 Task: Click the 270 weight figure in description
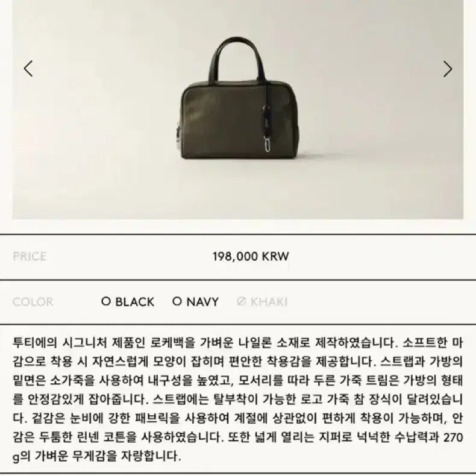[x=453, y=437]
